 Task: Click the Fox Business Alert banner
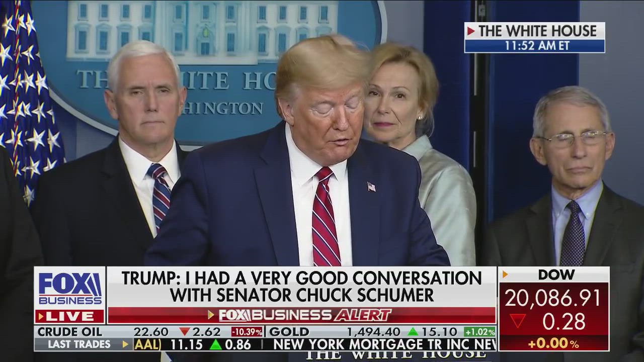pyautogui.click(x=301, y=315)
